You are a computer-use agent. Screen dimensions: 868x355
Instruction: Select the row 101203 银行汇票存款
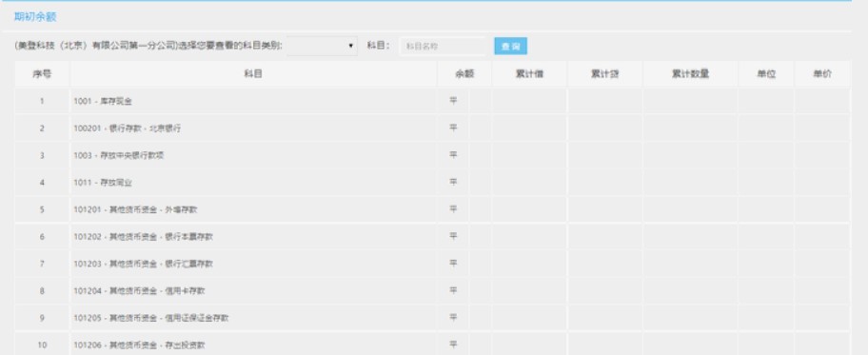click(433, 265)
